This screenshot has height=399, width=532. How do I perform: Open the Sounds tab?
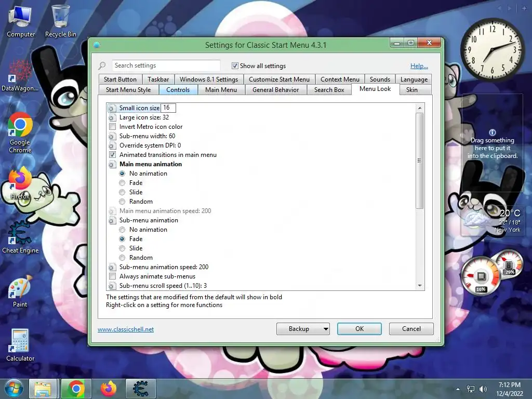380,79
